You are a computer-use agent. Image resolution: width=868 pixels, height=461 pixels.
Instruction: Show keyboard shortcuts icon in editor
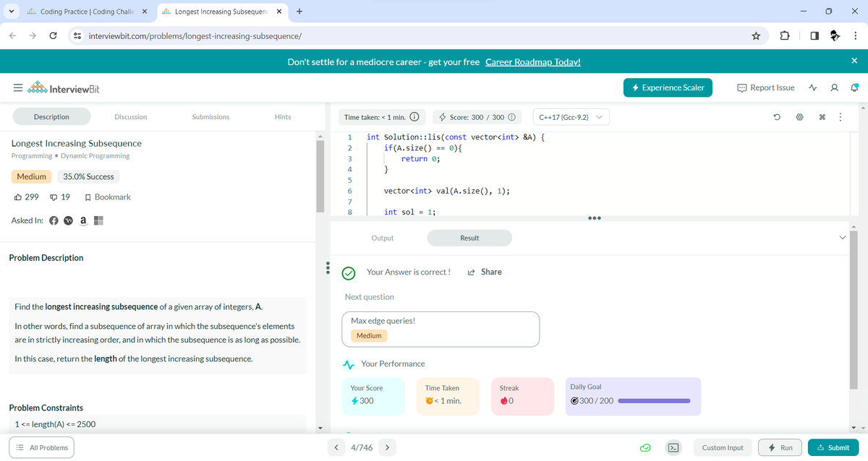(x=822, y=117)
